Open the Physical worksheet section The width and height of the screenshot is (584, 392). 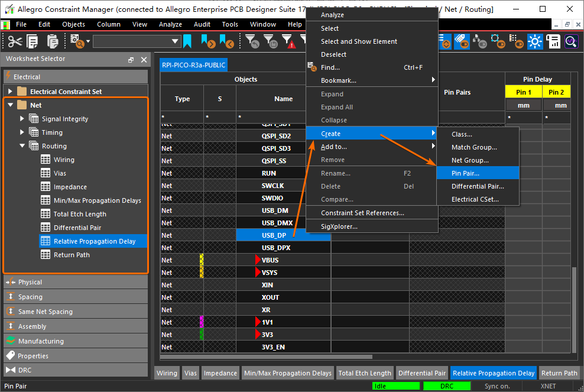[30, 282]
